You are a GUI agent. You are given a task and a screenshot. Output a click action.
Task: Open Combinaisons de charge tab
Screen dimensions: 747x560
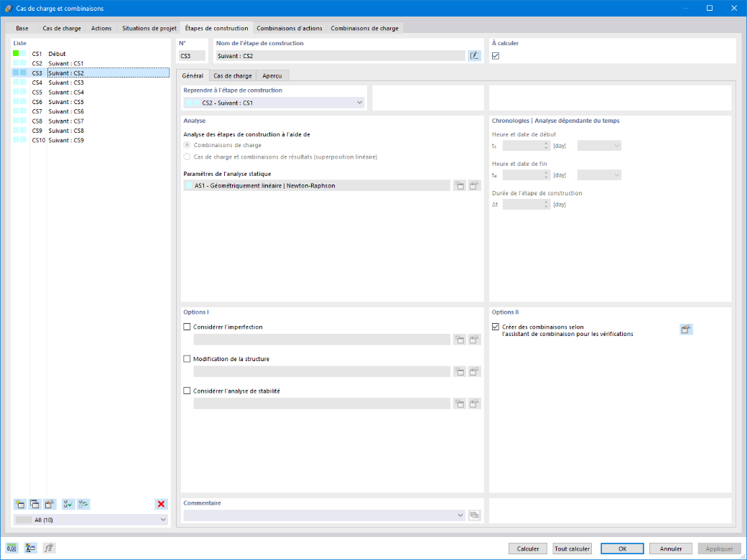pyautogui.click(x=364, y=29)
